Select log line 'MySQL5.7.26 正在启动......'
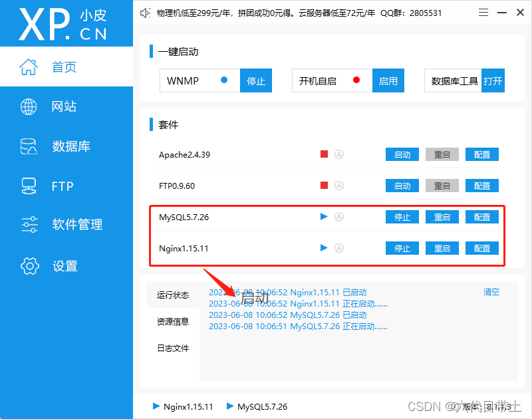The image size is (532, 419). pos(298,327)
